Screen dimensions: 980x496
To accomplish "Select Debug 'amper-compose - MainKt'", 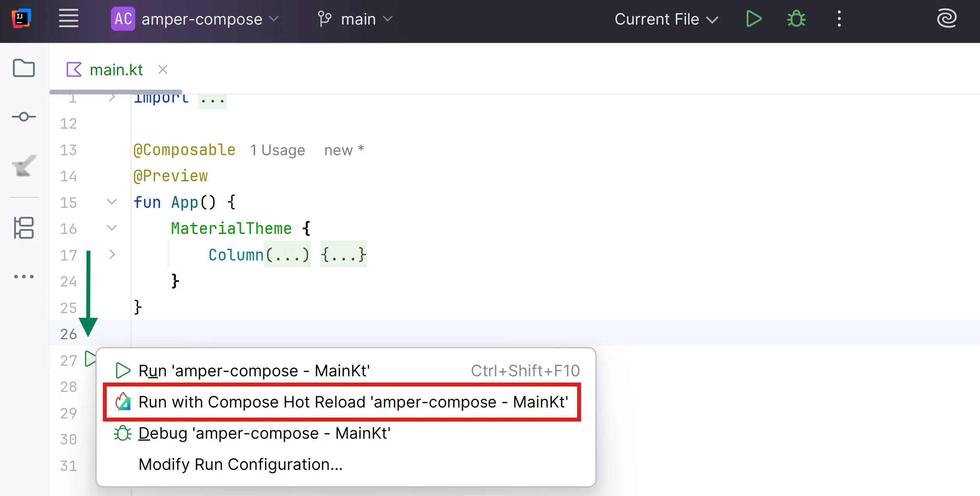I will (264, 433).
